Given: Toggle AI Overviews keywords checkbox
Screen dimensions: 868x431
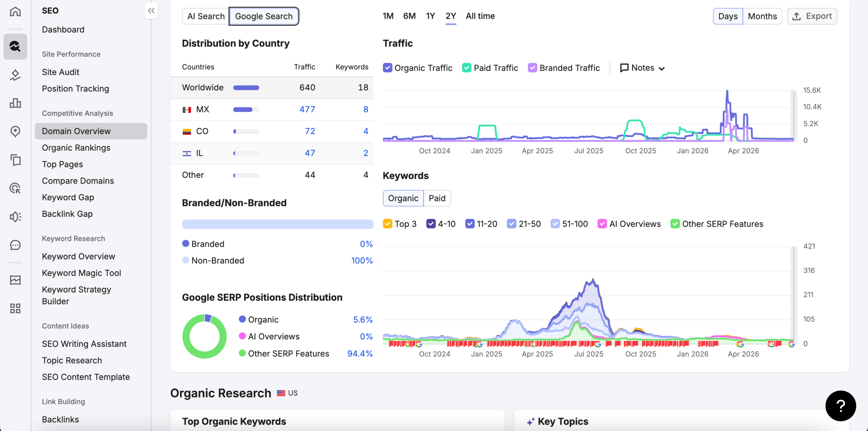Looking at the screenshot, I should pyautogui.click(x=602, y=224).
